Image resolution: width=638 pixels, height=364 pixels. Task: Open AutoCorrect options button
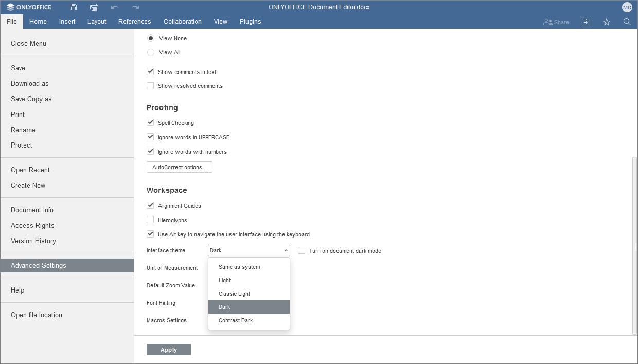pyautogui.click(x=180, y=167)
